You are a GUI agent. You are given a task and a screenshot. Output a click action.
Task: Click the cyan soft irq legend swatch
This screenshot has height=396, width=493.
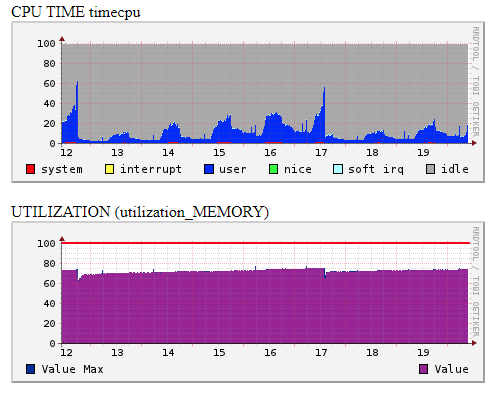tap(338, 169)
